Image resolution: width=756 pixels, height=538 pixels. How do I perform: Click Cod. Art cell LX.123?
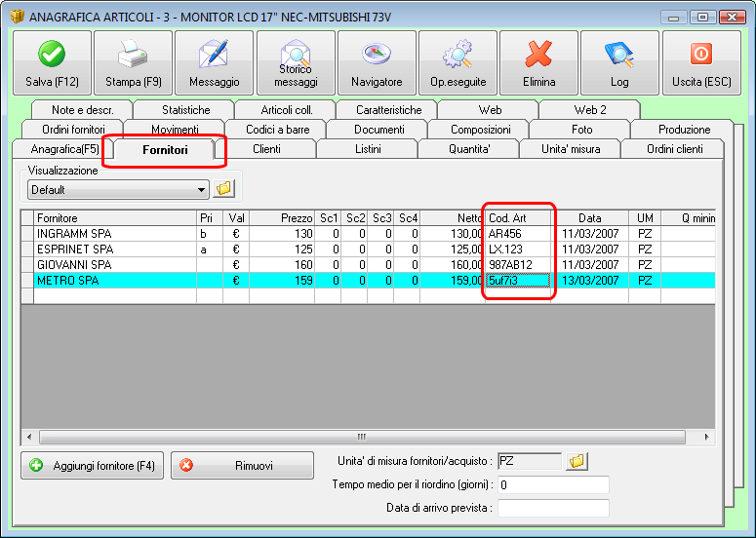pyautogui.click(x=518, y=249)
